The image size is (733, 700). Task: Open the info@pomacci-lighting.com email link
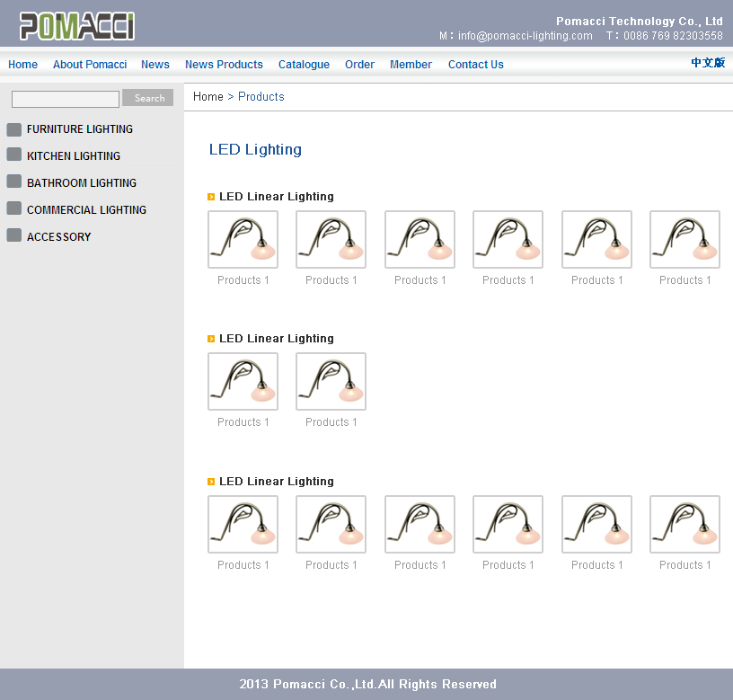[525, 36]
